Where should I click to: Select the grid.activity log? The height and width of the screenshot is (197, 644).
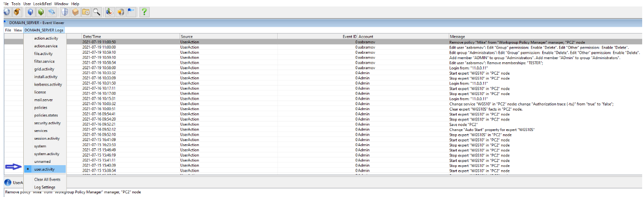coord(45,69)
